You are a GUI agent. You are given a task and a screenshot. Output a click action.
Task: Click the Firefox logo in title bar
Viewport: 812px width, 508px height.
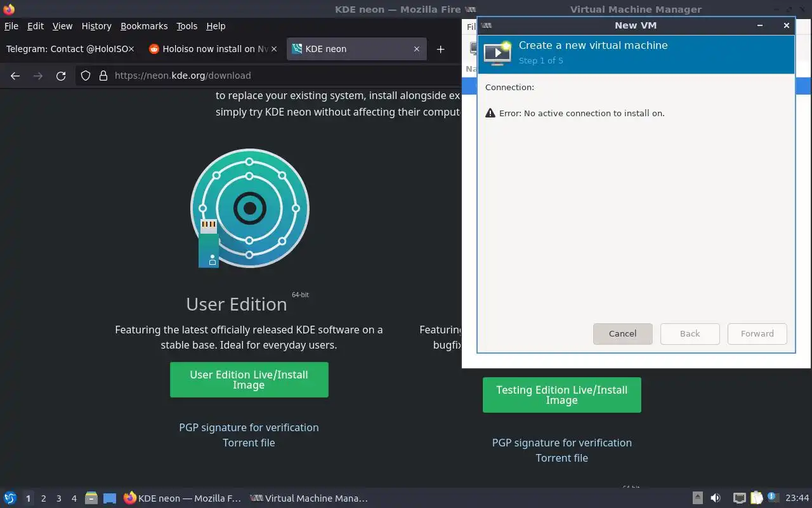click(9, 9)
